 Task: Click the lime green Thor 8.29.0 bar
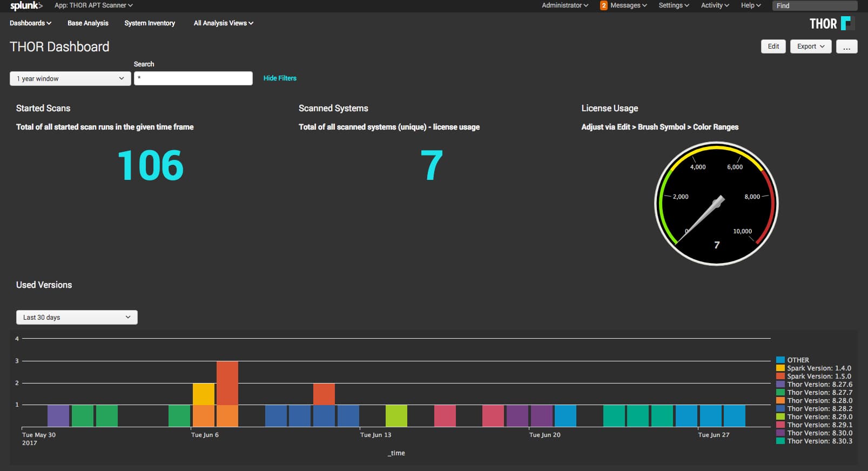pos(396,416)
